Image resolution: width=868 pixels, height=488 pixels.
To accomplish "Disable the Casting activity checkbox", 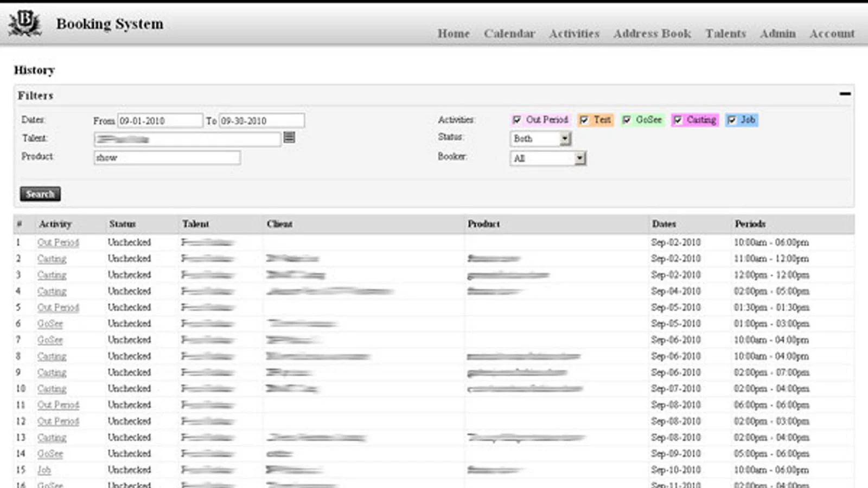I will point(678,120).
